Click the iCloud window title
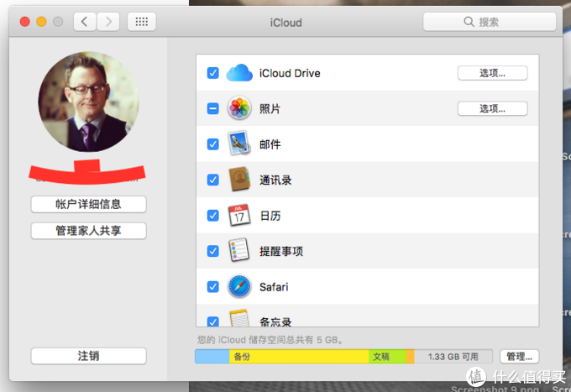Image resolution: width=571 pixels, height=392 pixels. 285,23
